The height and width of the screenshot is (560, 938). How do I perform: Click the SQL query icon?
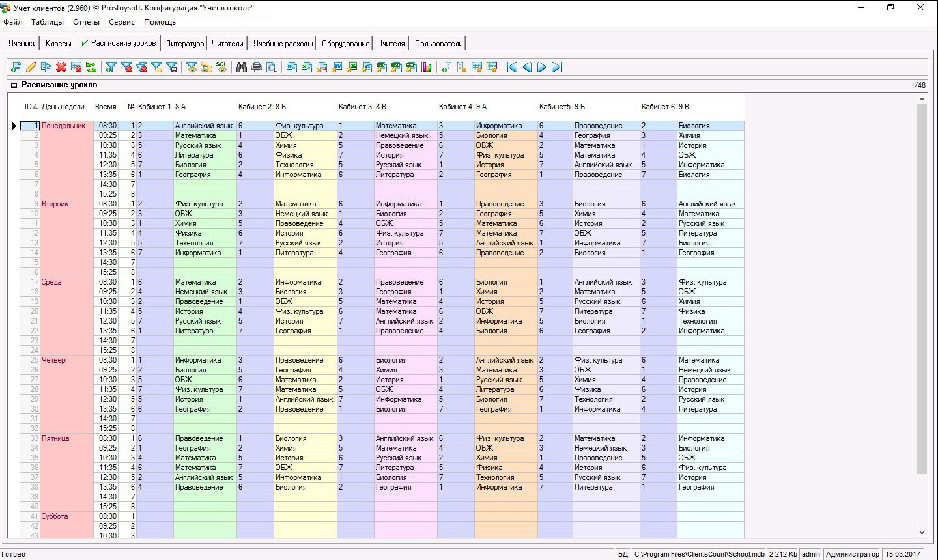221,67
